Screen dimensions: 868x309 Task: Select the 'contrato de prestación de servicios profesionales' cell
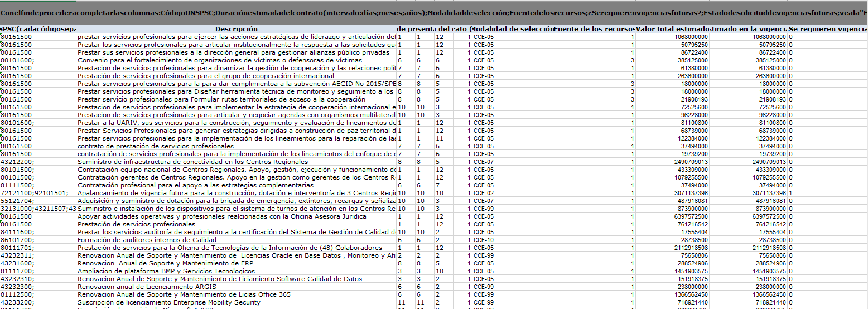click(237, 146)
